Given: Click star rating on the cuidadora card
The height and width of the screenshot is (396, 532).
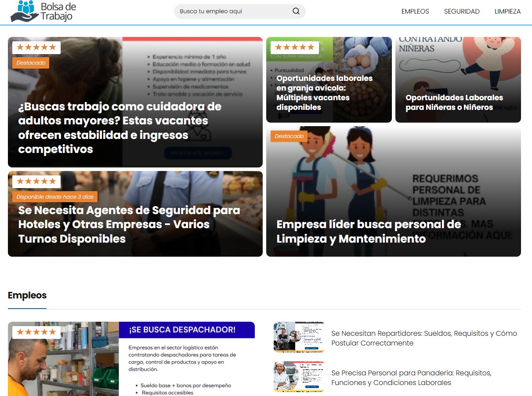Looking at the screenshot, I should pos(36,47).
